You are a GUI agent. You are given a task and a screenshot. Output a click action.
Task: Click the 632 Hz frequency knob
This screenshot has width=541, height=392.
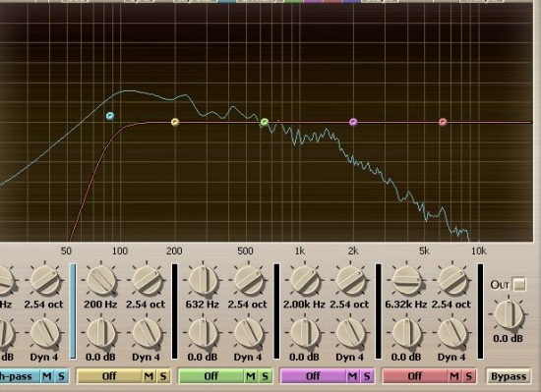pos(203,280)
